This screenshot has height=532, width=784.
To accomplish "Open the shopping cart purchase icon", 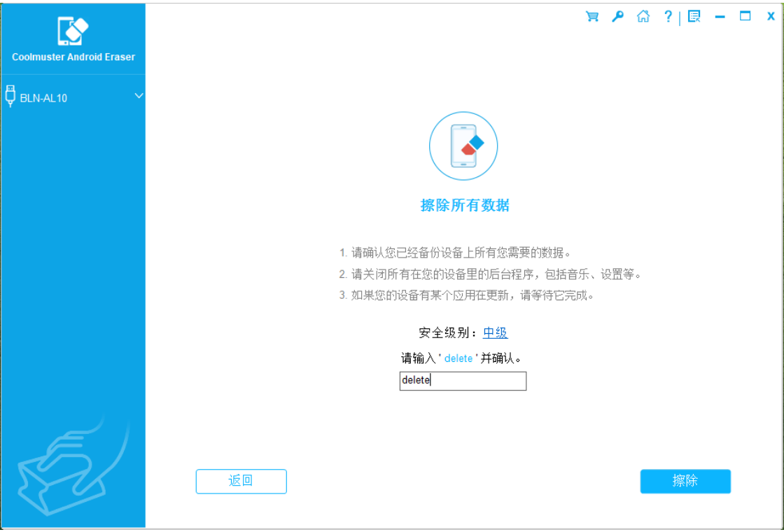I will point(592,17).
